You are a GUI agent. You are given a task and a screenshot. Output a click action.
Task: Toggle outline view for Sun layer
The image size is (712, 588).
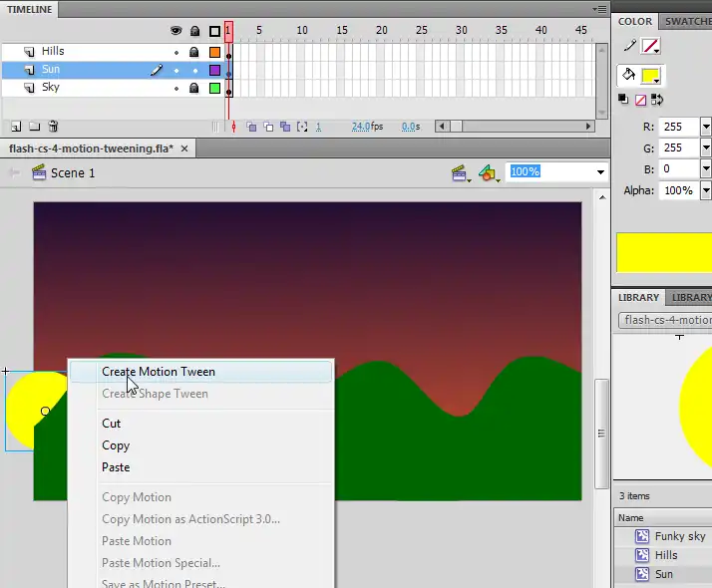[214, 70]
